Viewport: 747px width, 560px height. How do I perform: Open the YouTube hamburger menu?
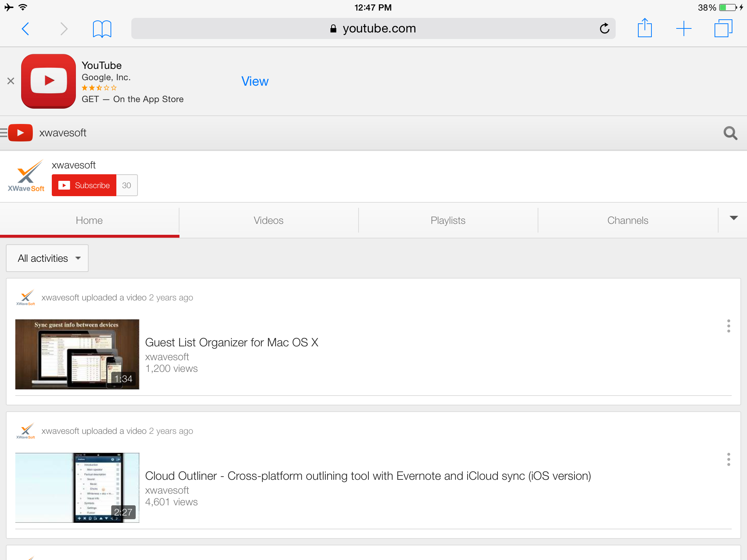pos(3,133)
